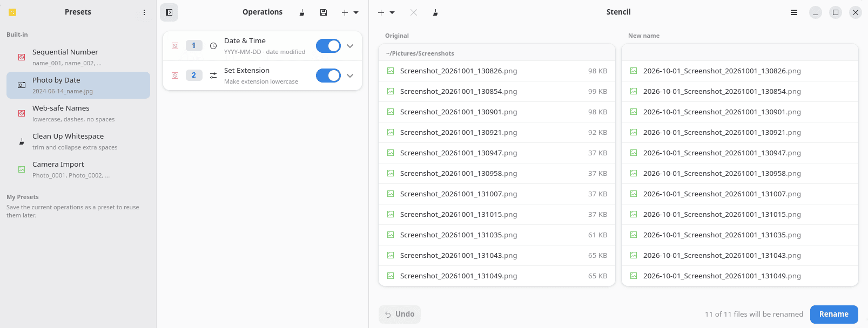Disable the Date & Time operation switch
Viewport: 868px width, 328px height.
point(328,46)
